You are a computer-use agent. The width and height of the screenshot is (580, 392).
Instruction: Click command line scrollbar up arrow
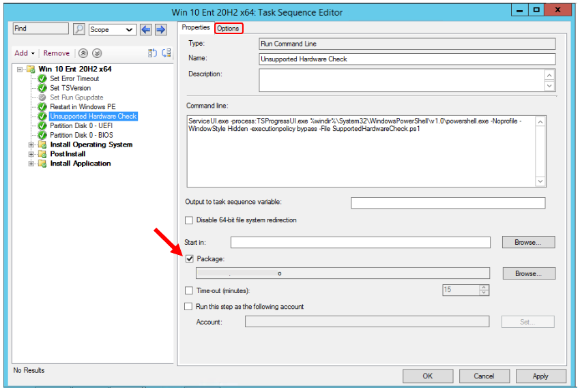[540, 122]
